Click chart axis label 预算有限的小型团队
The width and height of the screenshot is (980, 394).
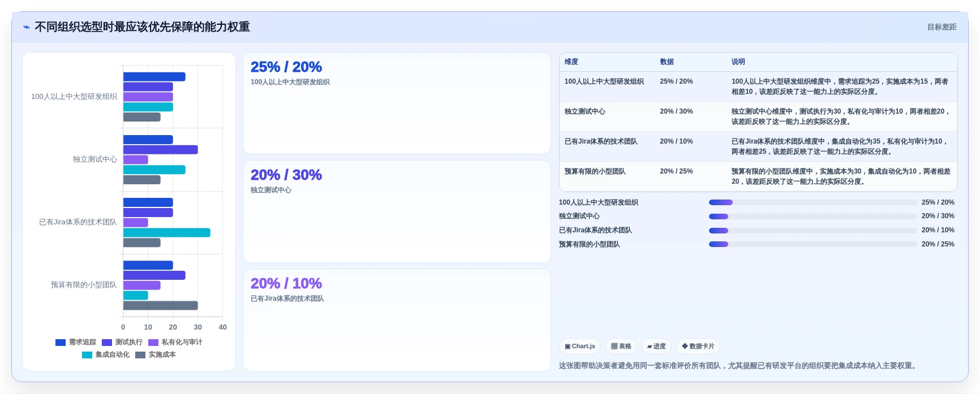click(84, 285)
